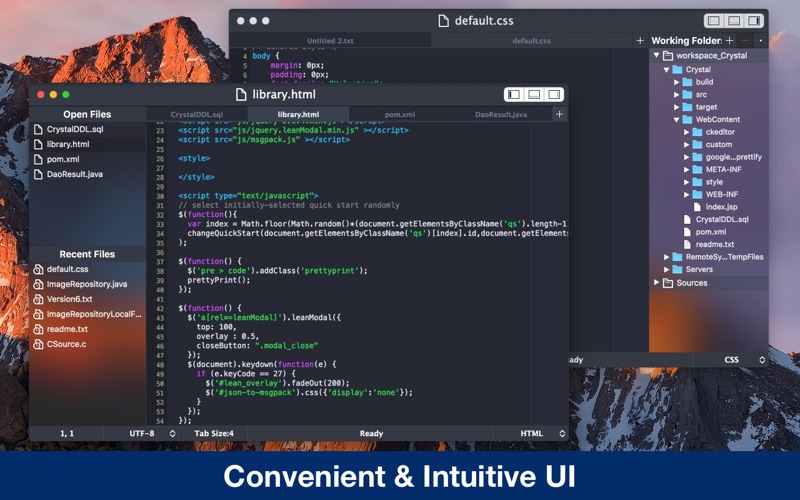This screenshot has height=500, width=800.
Task: Select the google...prettify folder icon
Action: (x=697, y=157)
